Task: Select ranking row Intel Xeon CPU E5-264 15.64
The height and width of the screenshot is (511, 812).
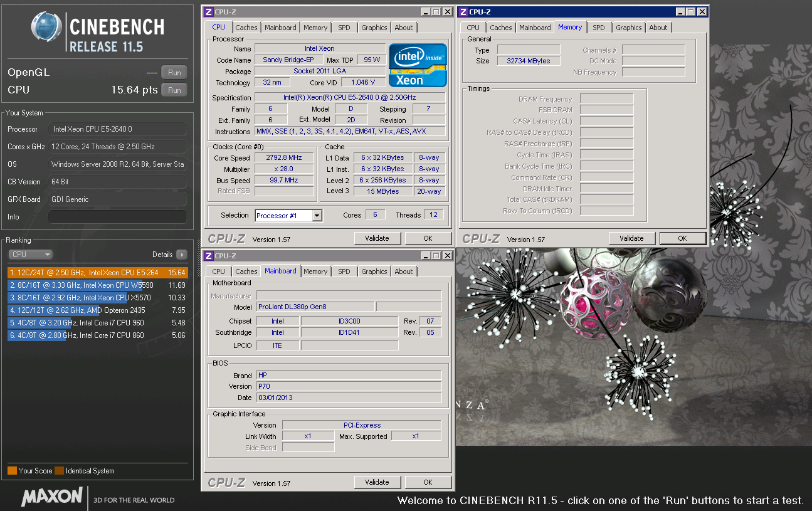Action: (98, 273)
